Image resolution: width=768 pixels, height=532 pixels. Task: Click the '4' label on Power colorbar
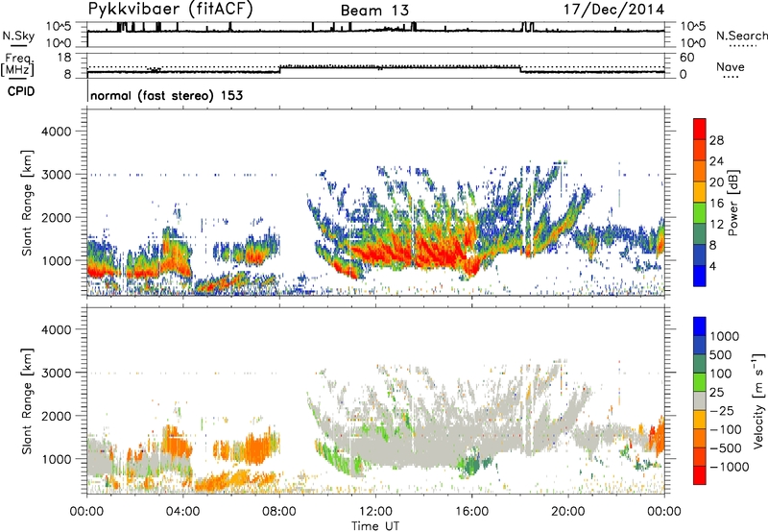coord(713,266)
